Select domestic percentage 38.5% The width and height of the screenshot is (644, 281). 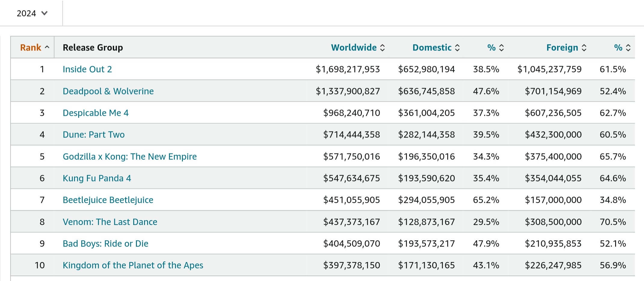point(486,69)
